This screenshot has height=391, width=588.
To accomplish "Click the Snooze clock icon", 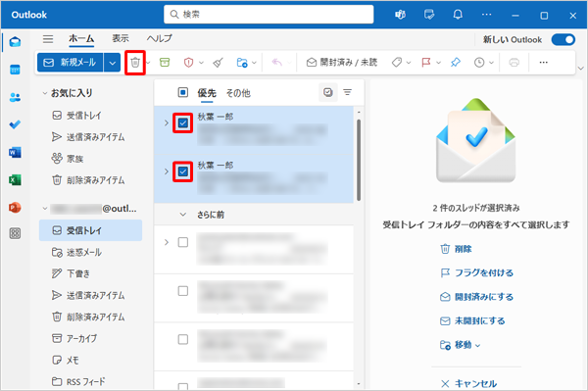I will [479, 63].
